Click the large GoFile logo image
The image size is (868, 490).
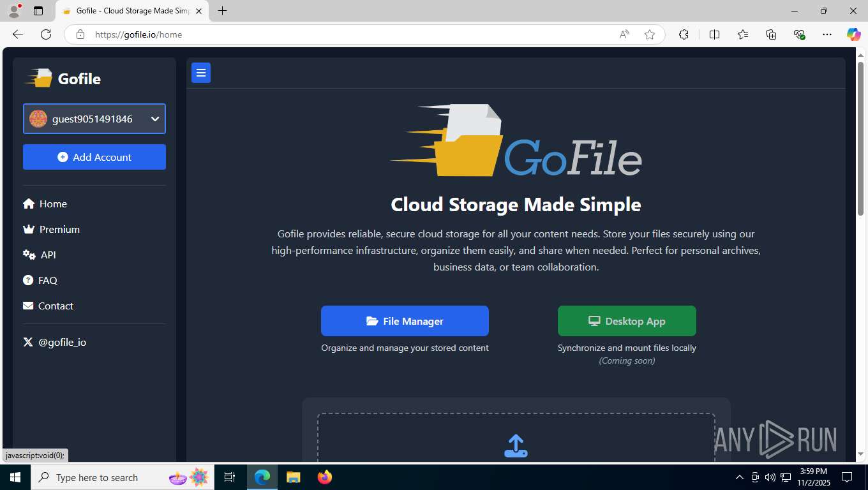point(516,140)
